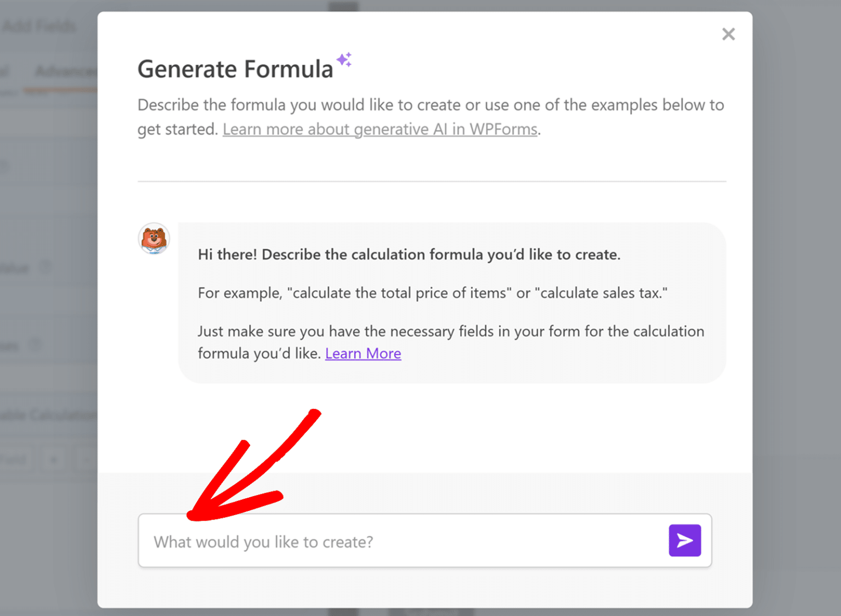Click the help icon next to Value

(x=47, y=267)
